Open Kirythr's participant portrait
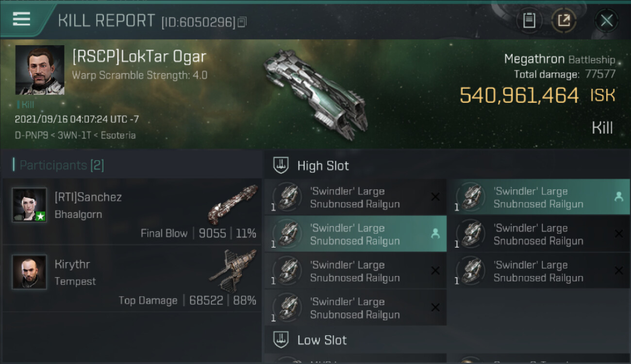 pos(30,272)
